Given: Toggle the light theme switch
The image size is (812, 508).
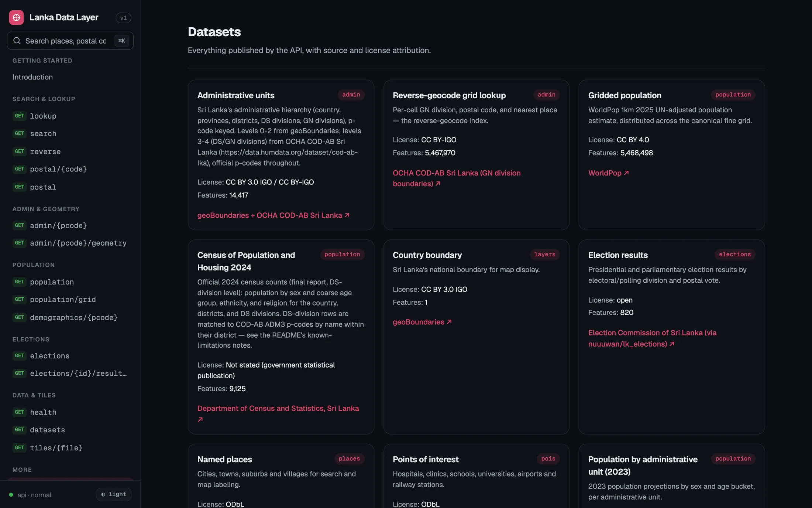Looking at the screenshot, I should coord(114,494).
